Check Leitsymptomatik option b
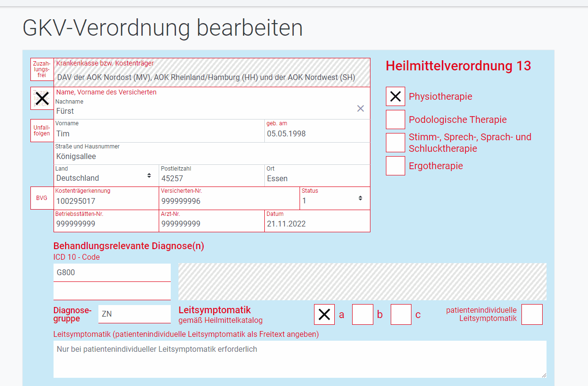588x386 pixels. pos(363,315)
